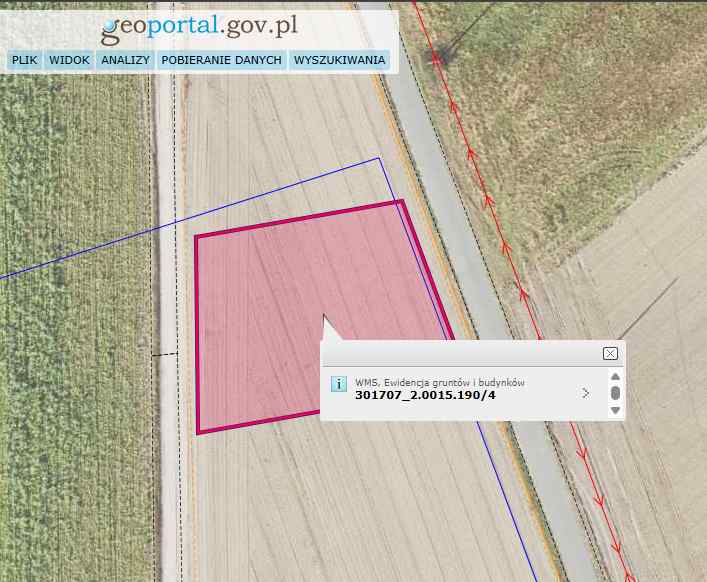Expand parcel details with the right chevron

pyautogui.click(x=585, y=393)
